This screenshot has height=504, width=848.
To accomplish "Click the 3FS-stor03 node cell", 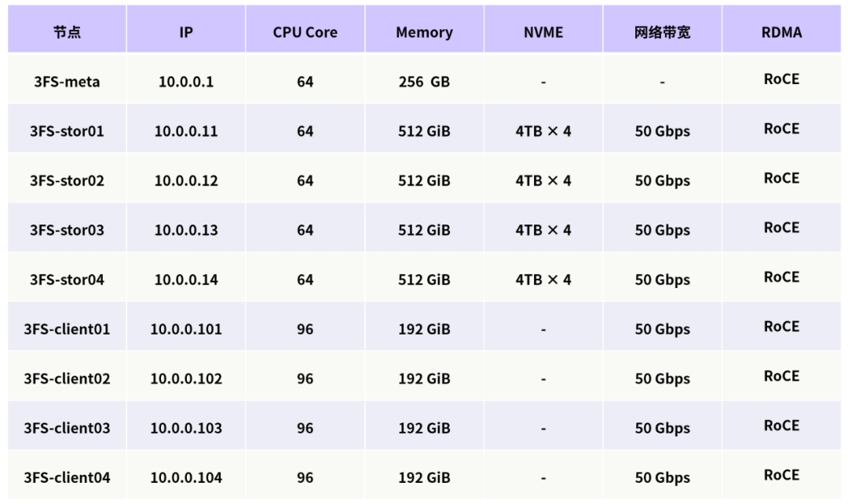I will point(67,230).
